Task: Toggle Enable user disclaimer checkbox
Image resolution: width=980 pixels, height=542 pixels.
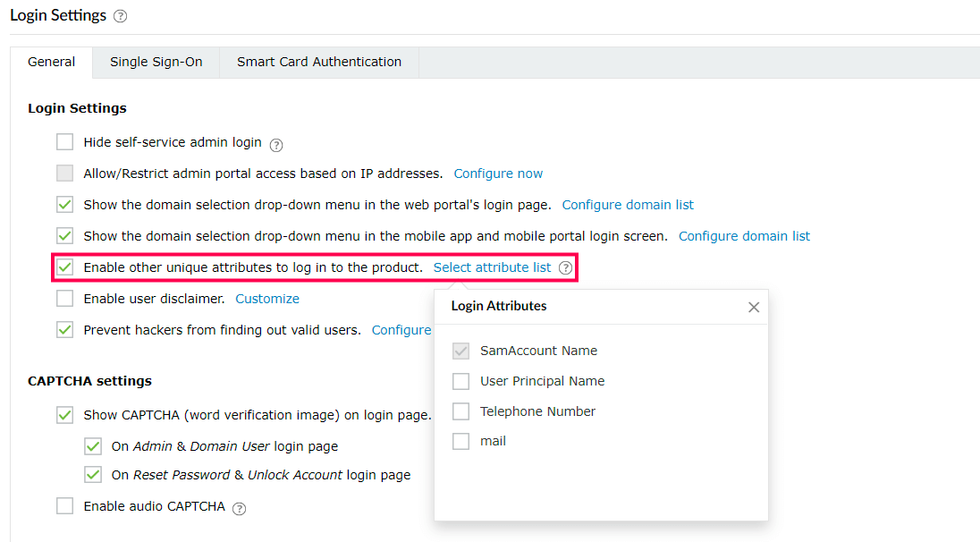Action: pos(64,299)
